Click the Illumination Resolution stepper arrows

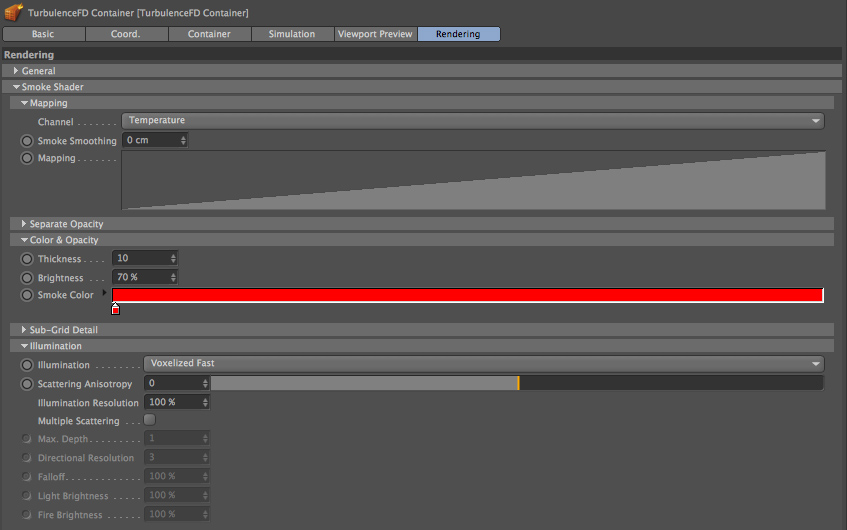205,402
